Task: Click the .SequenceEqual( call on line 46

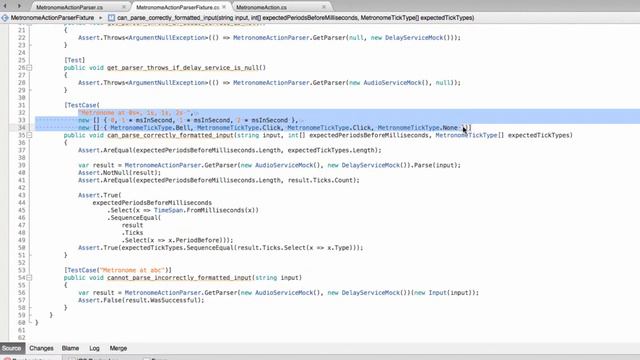Action: (134, 218)
